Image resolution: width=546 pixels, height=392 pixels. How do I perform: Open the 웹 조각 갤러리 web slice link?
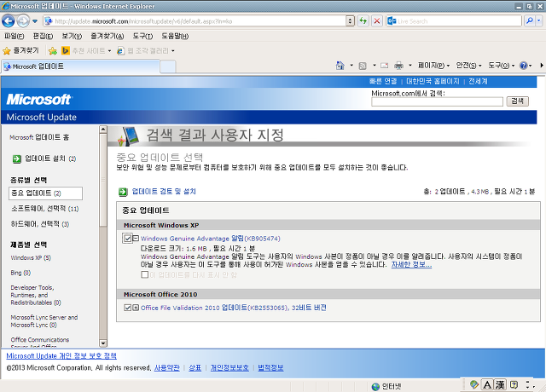click(x=146, y=51)
